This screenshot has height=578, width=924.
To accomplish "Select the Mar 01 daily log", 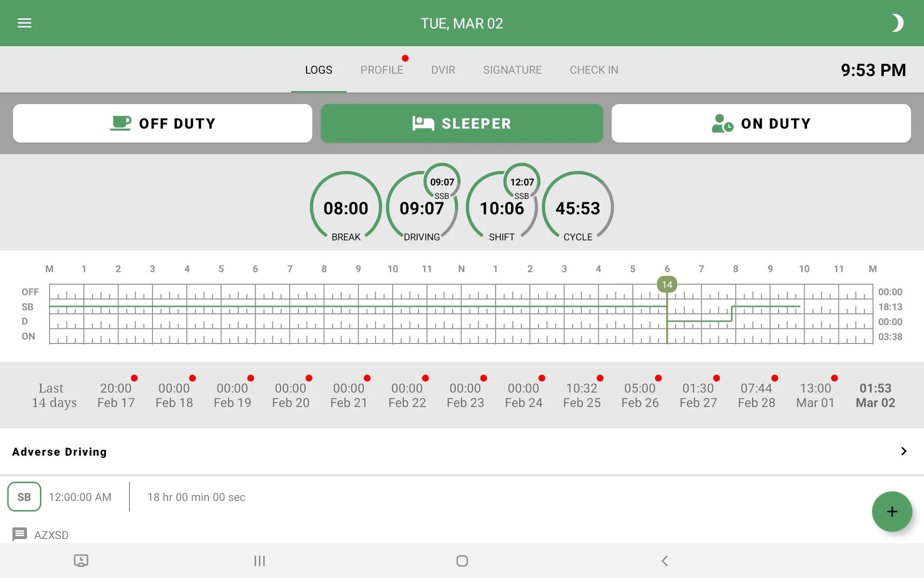I will pos(815,395).
